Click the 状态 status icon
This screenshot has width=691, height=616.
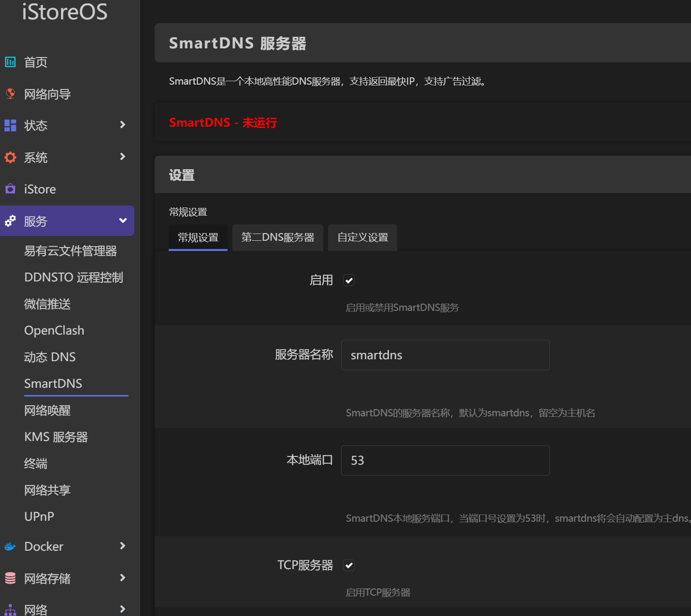point(10,125)
